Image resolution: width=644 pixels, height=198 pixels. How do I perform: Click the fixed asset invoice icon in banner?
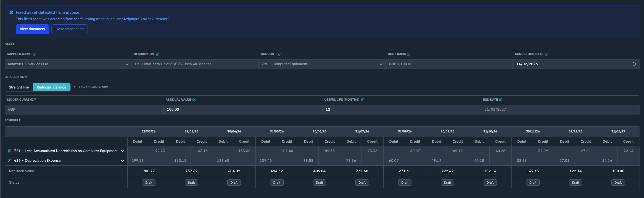tap(11, 12)
